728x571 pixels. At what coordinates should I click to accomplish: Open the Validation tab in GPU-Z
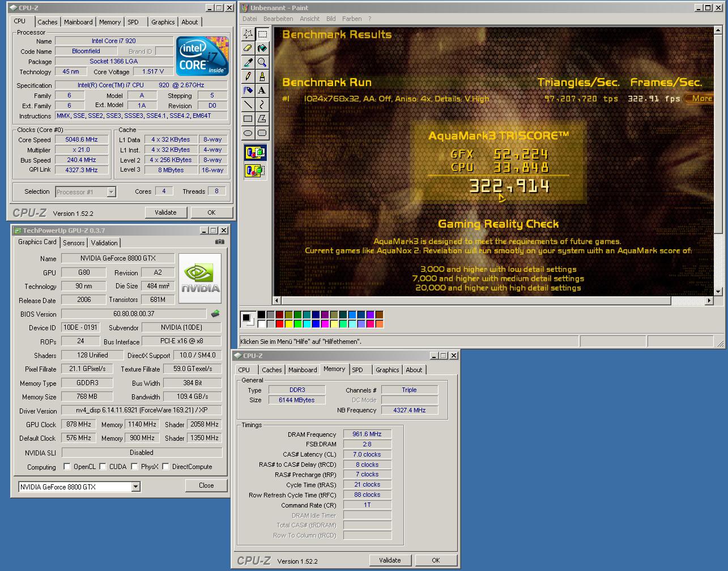tap(104, 243)
